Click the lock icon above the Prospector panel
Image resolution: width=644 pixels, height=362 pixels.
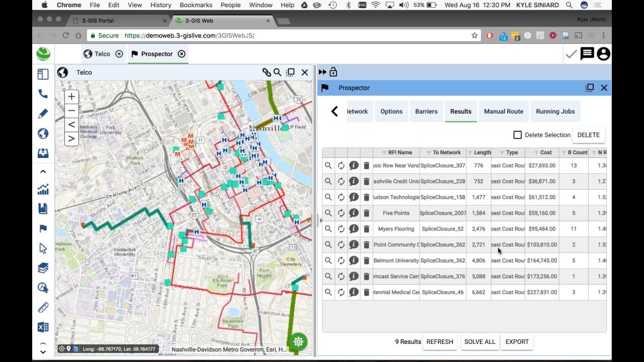[x=333, y=72]
